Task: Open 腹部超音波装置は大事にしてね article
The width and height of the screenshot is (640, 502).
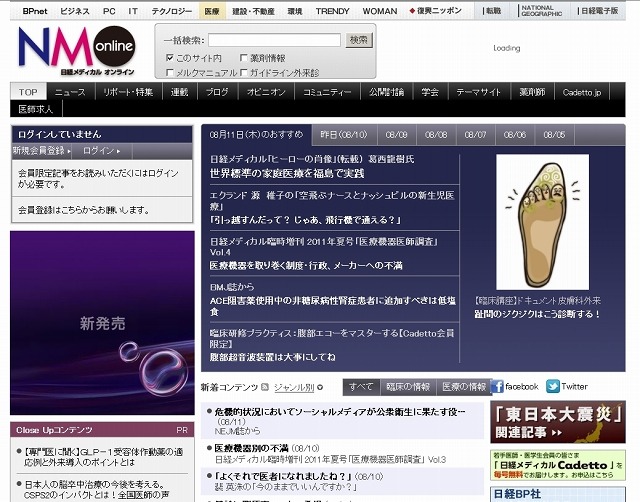Action: pos(272,357)
